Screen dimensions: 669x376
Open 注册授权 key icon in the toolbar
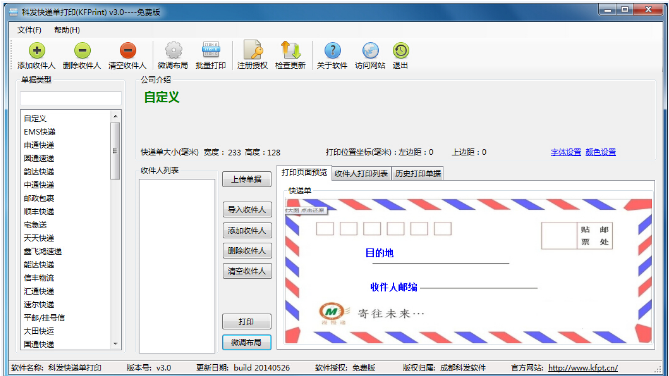click(x=253, y=50)
